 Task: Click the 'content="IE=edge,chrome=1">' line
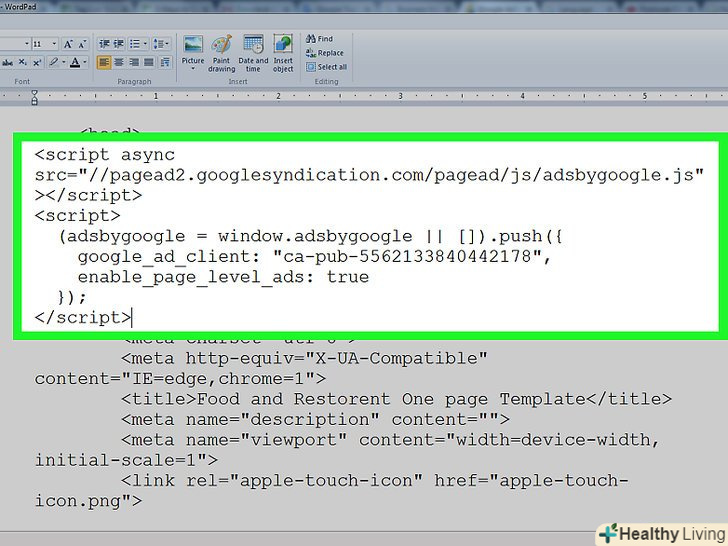point(181,379)
